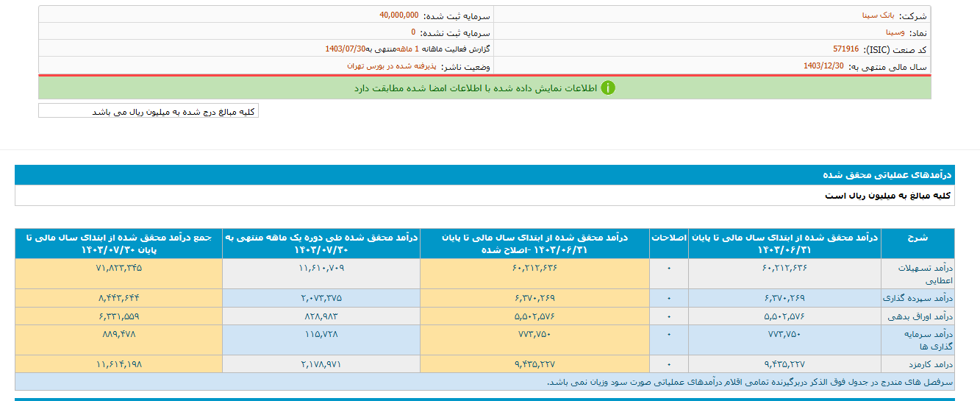Screen dimensions: 980x401
Task: Click the green info icon in the notice bar
Action: [608, 88]
